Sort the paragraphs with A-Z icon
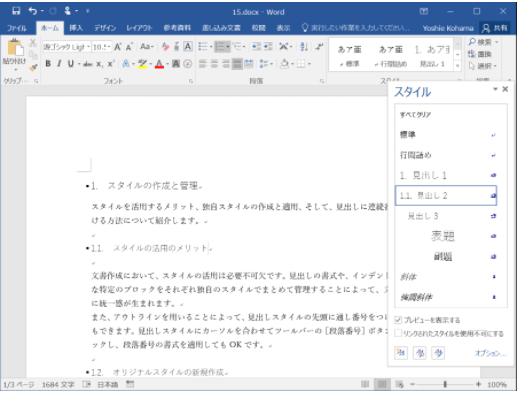 (x=304, y=47)
